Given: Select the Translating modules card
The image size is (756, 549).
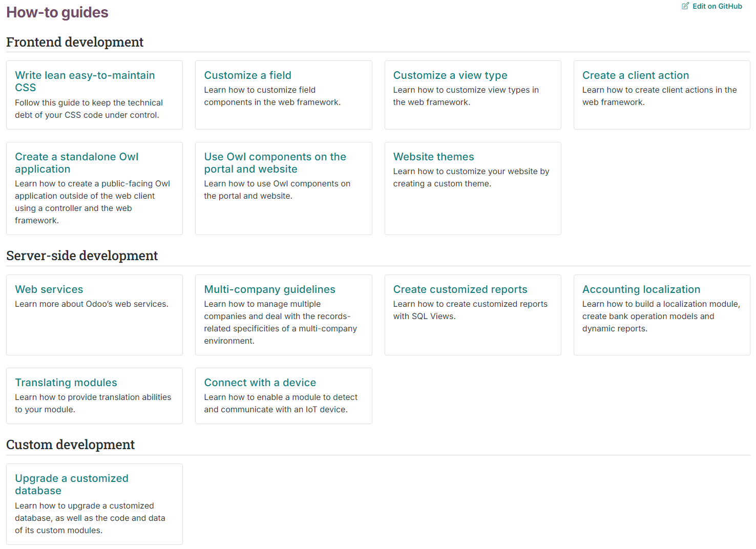Looking at the screenshot, I should pyautogui.click(x=94, y=396).
